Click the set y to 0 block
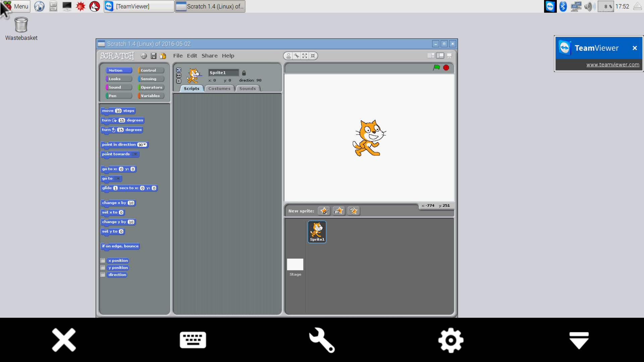Viewport: 644px width, 362px height. [113, 232]
